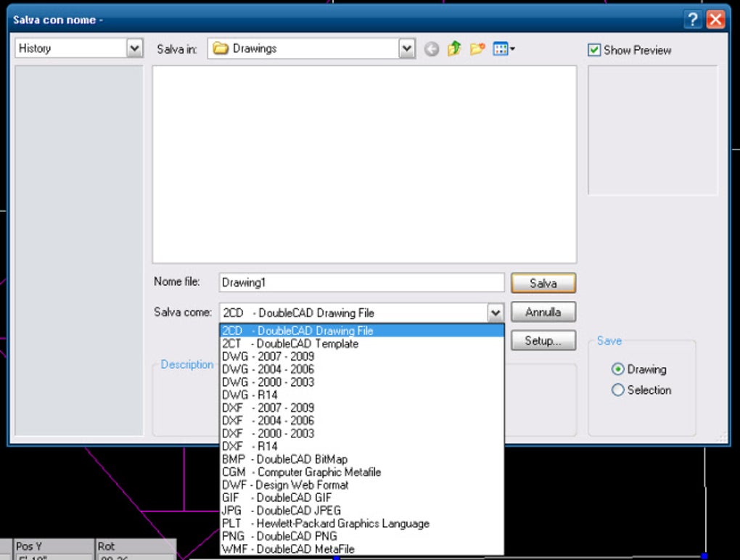This screenshot has height=560, width=740.
Task: Choose PNG DoubleCAD PNG format
Action: (x=362, y=536)
